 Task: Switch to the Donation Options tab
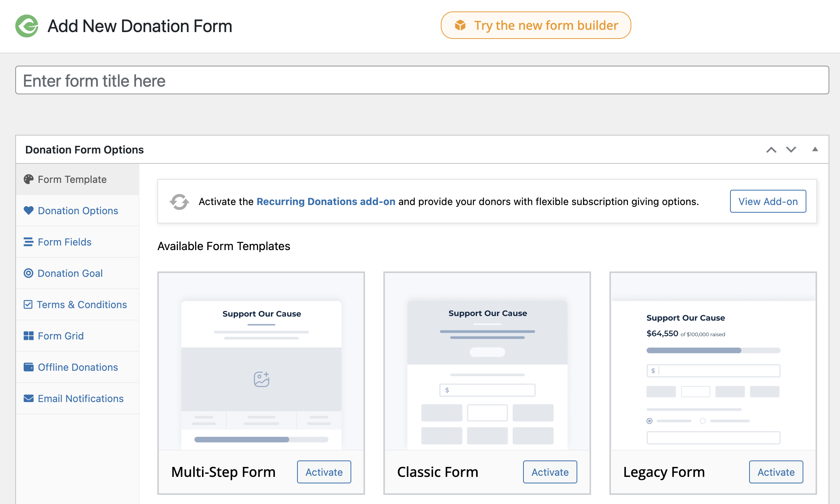coord(78,210)
